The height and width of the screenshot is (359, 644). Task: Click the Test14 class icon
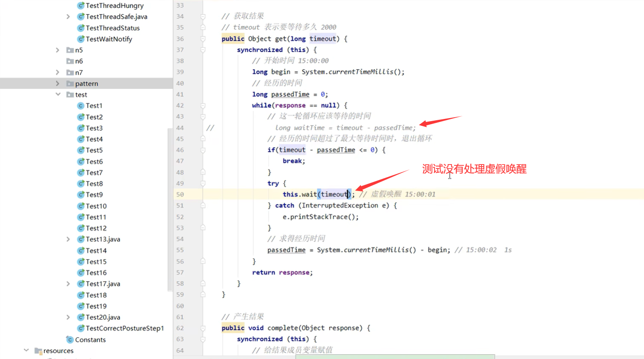(x=81, y=250)
